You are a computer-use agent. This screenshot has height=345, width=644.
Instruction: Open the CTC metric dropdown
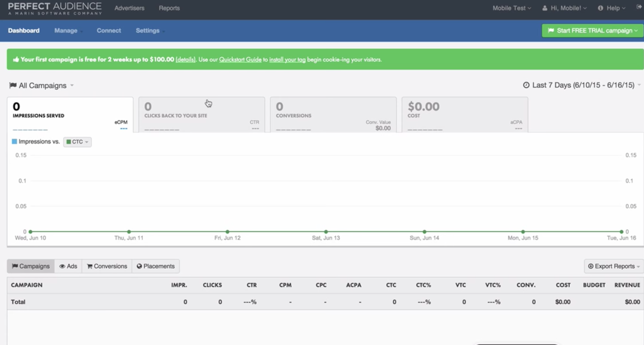pyautogui.click(x=77, y=142)
